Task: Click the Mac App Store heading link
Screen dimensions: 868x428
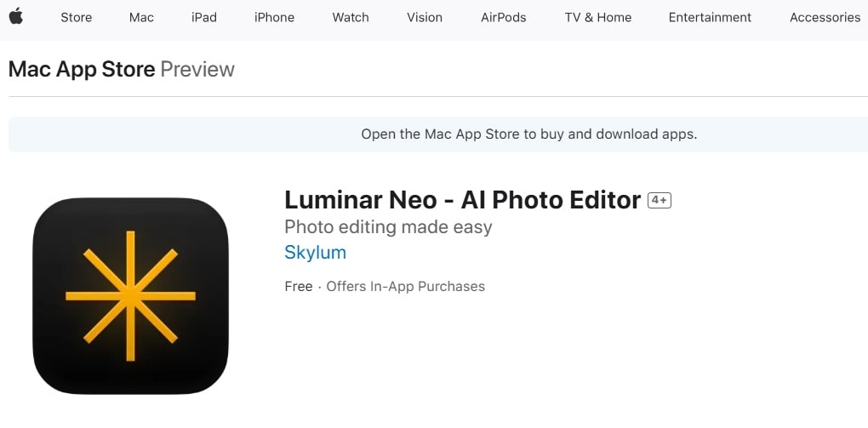Action: click(x=82, y=69)
